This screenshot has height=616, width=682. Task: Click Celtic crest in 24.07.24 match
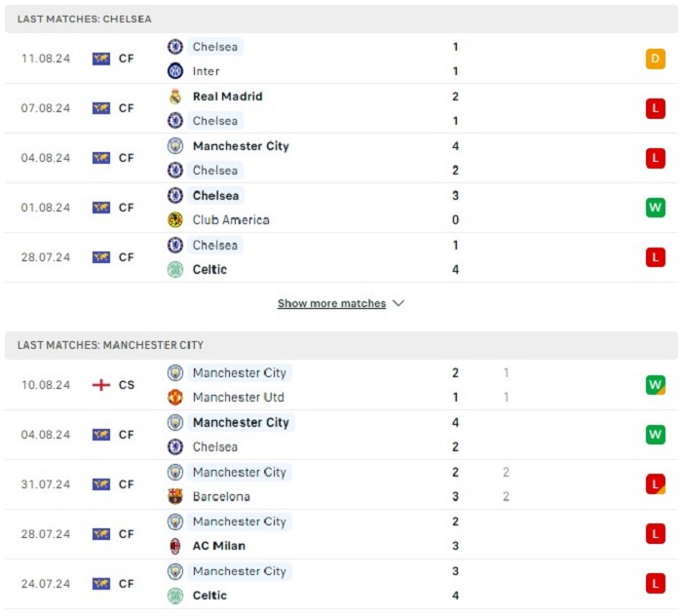point(174,596)
